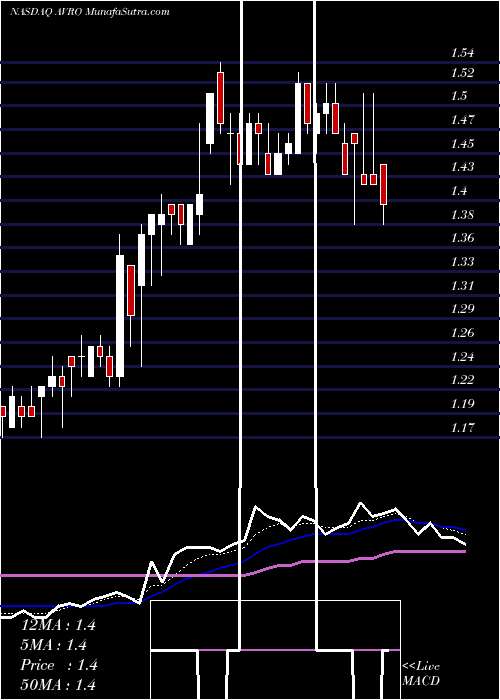Select the 1.5 price axis label
Image resolution: width=500 pixels, height=700 pixels.
459,96
